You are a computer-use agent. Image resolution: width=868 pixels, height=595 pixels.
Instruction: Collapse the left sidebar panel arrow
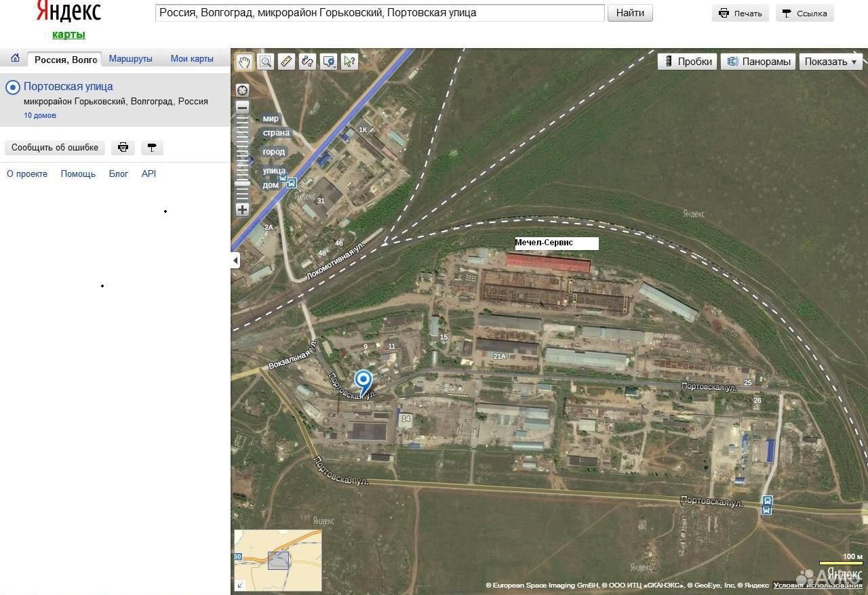point(235,260)
